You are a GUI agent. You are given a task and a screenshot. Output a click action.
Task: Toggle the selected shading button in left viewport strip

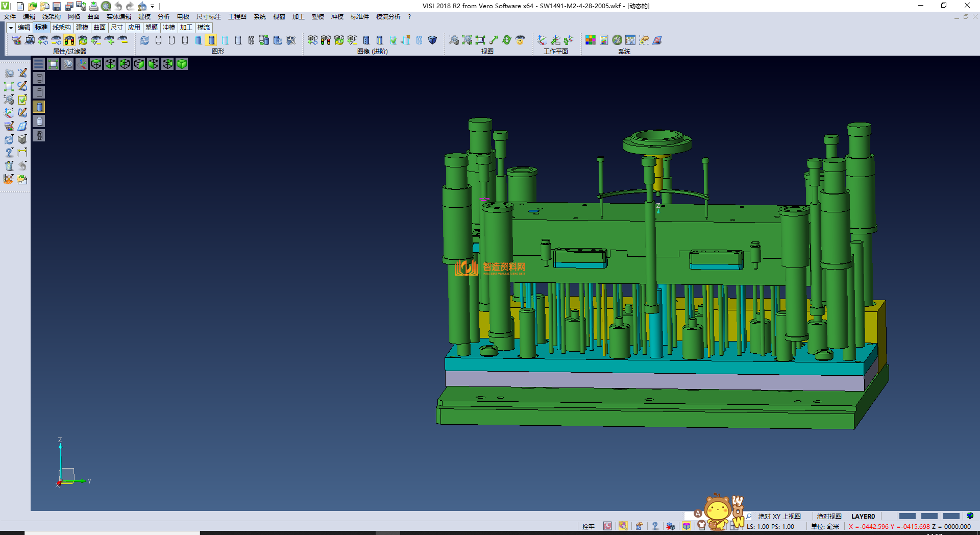[x=39, y=107]
